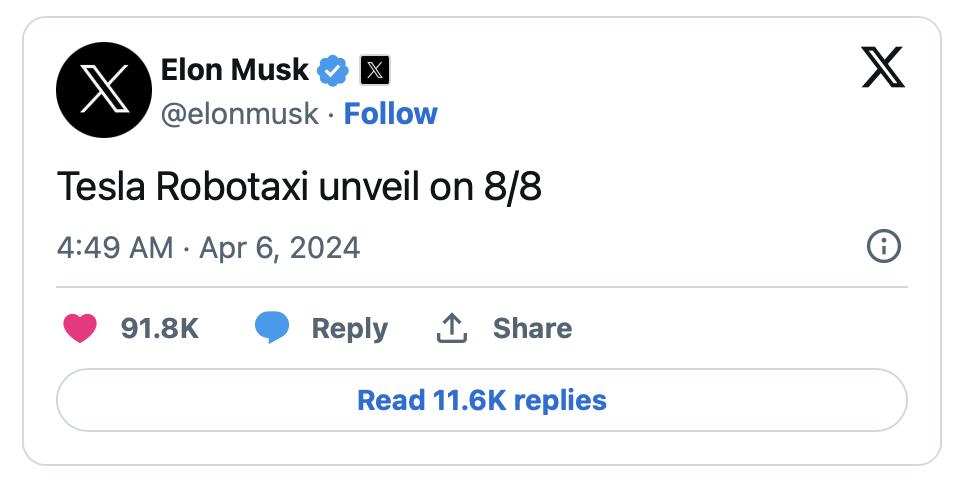Click the small square X affiliation badge
The width and height of the screenshot is (962, 480).
click(373, 70)
